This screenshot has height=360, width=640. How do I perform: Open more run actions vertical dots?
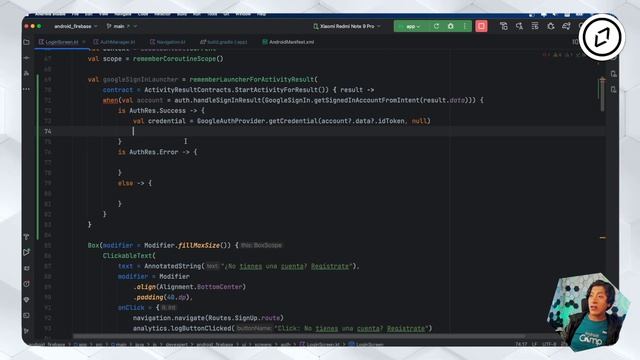coord(465,26)
